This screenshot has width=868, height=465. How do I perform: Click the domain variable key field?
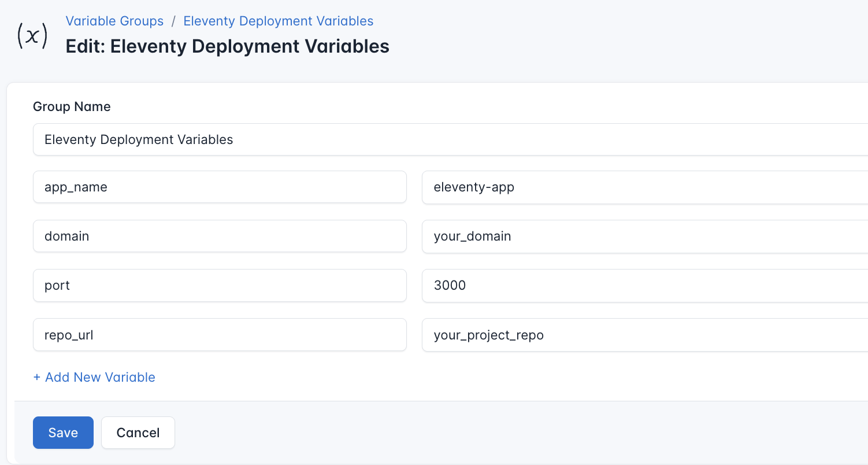coord(220,236)
